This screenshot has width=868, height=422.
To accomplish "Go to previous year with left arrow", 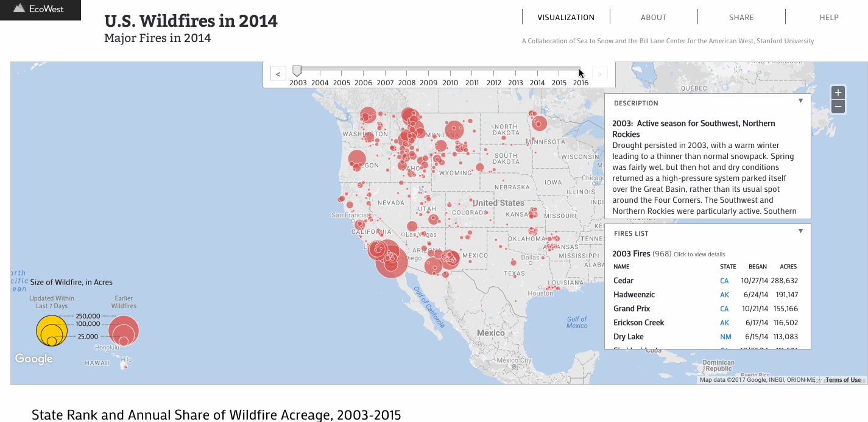I will tap(278, 74).
